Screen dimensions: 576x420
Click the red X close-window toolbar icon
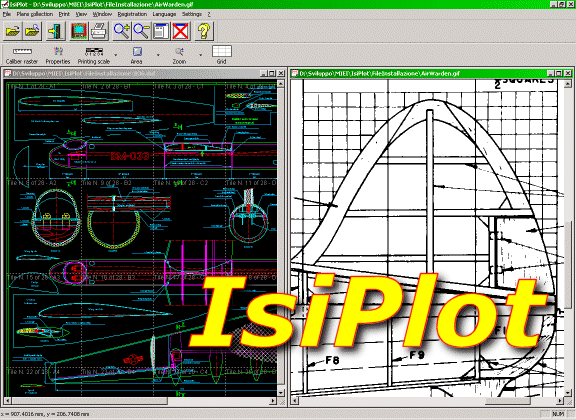(181, 31)
